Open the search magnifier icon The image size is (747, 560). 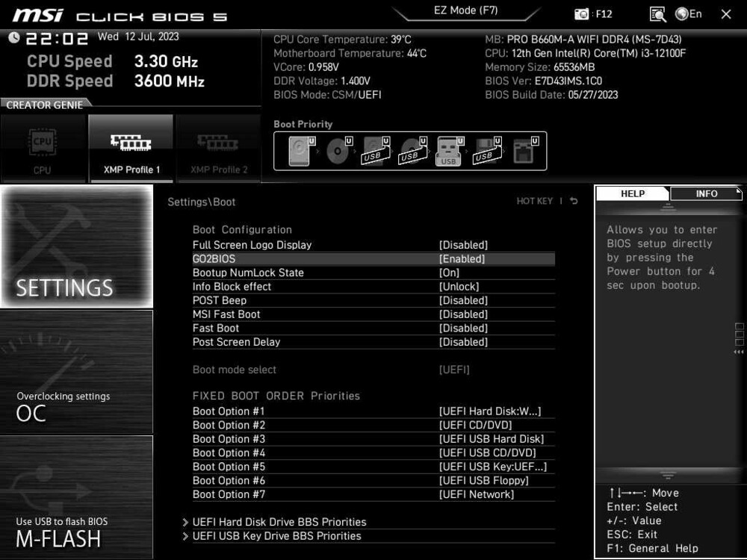[658, 14]
